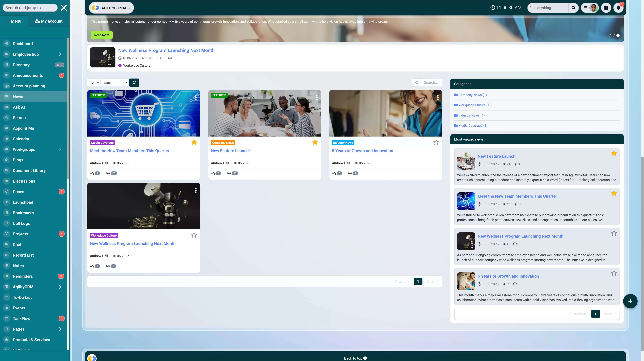This screenshot has height=361, width=644.
Task: Click the floating plus button
Action: (630, 301)
